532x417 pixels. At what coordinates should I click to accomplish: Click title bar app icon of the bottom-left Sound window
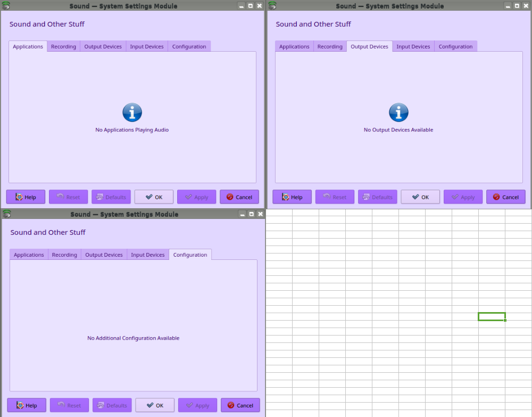click(6, 214)
